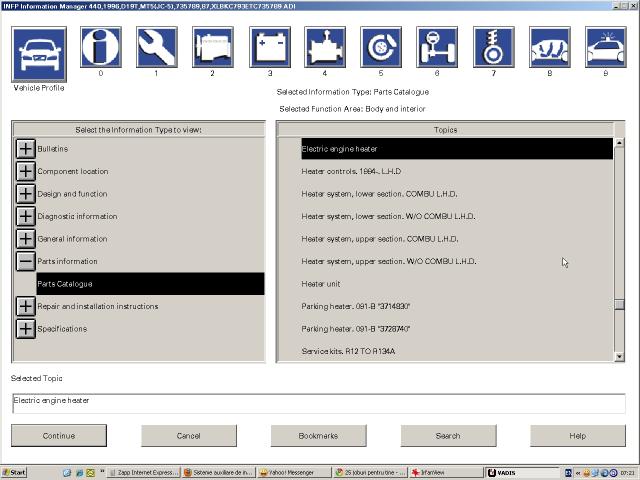This screenshot has width=640, height=480.
Task: Expand the Bulletins category
Action: [25, 149]
